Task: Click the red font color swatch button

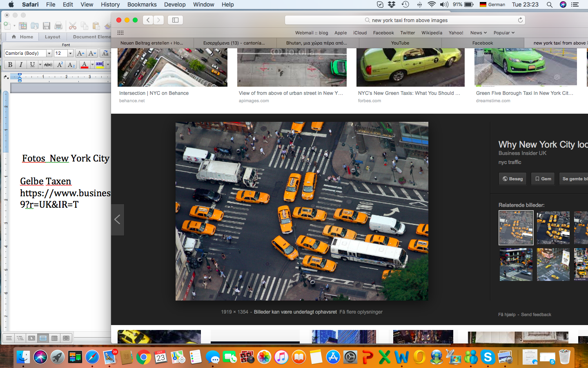Action: coord(84,65)
